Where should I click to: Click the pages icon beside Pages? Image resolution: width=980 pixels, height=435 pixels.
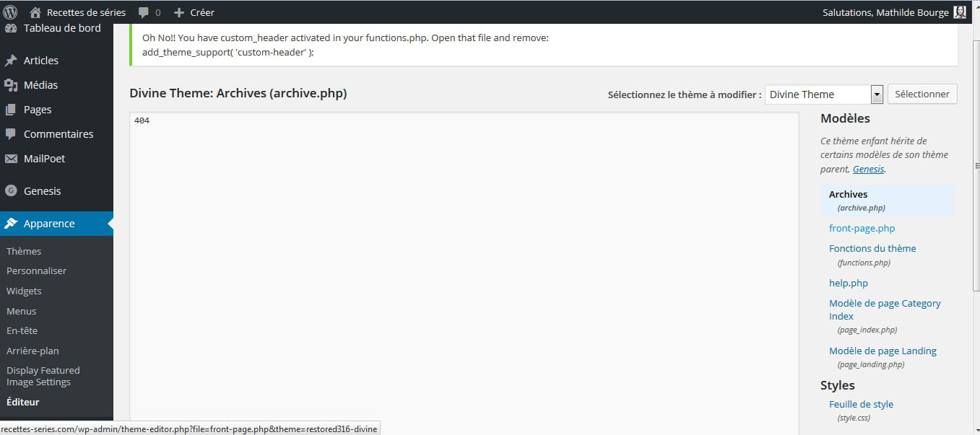tap(11, 110)
